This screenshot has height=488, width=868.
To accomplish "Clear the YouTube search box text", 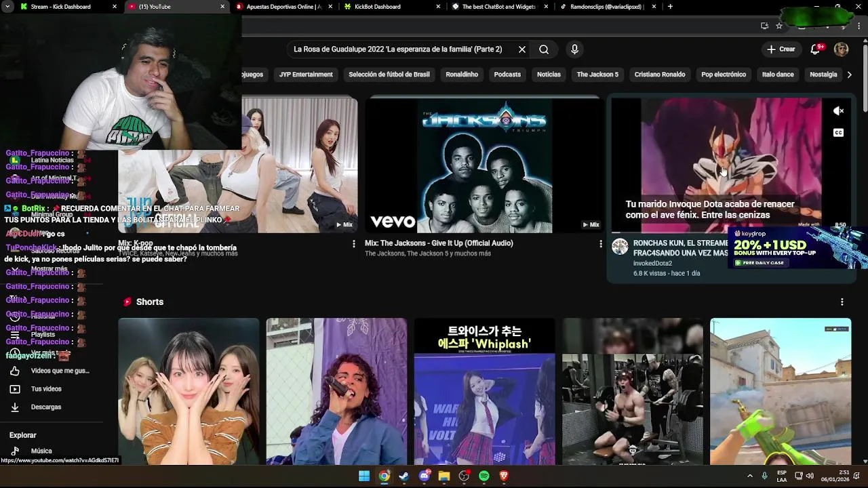I will pyautogui.click(x=522, y=49).
